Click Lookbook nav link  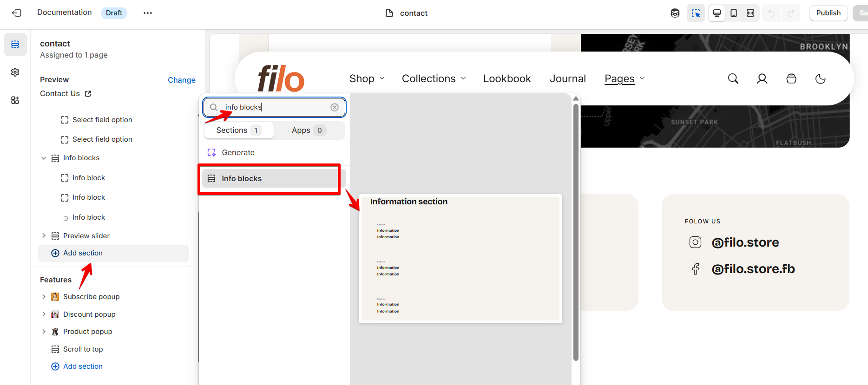[507, 79]
